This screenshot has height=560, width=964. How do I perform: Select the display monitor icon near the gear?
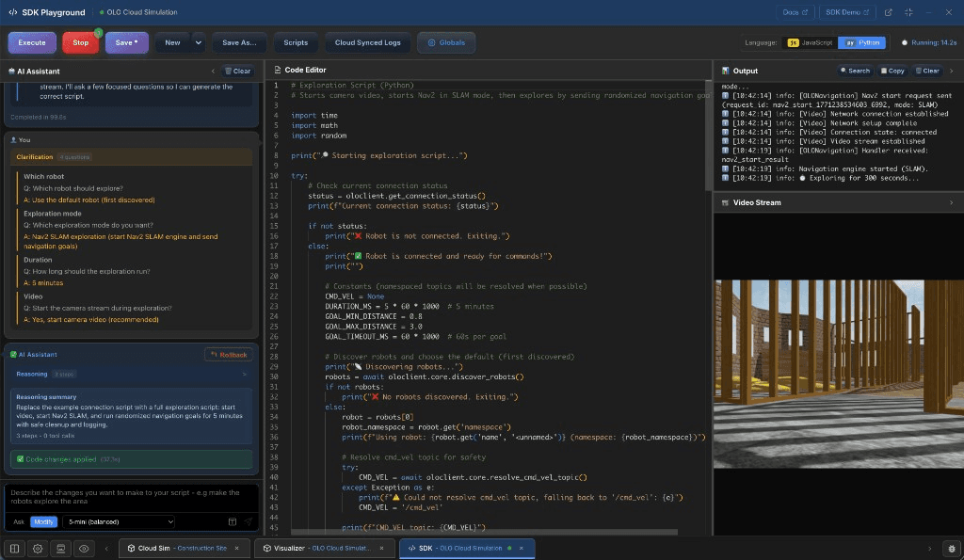point(59,549)
